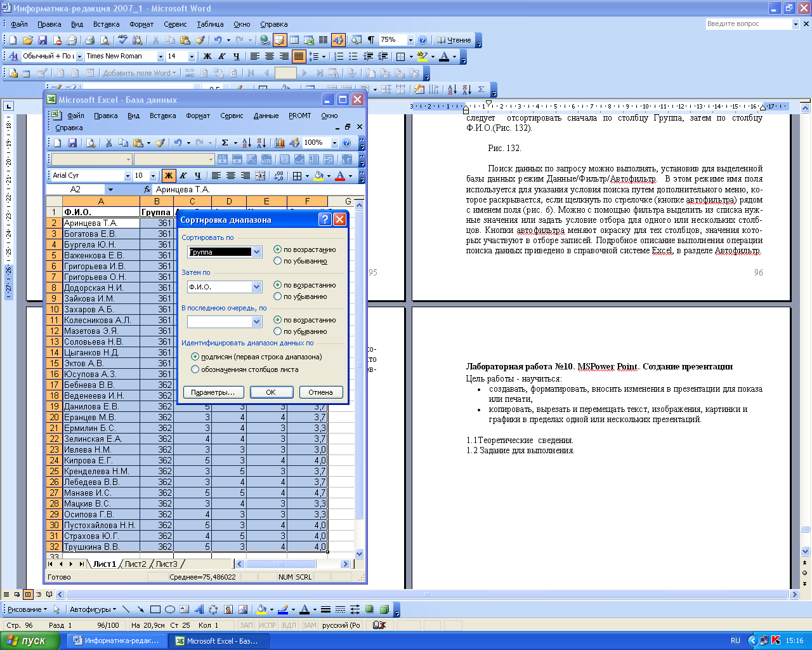Open Word Times New Roman font dropdown
Viewport: 812px width, 650px height.
(x=160, y=56)
